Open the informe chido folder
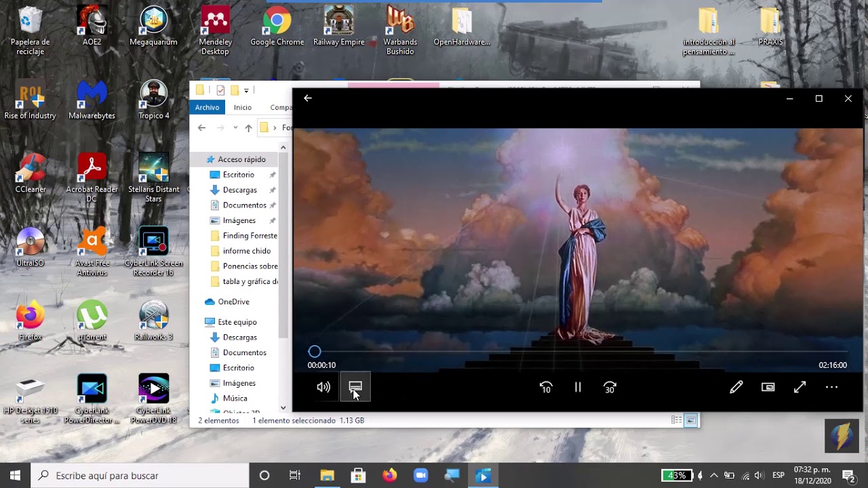Viewport: 868px width, 488px height. point(247,251)
